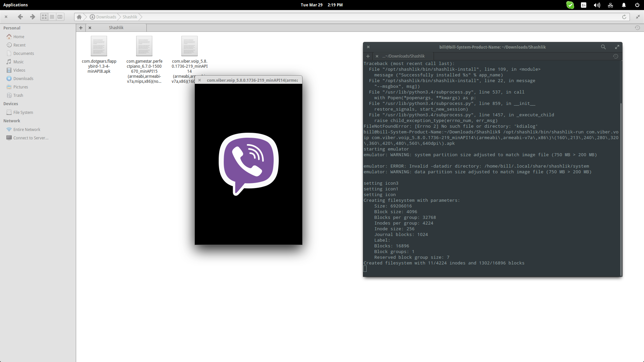Close the terminal window
The height and width of the screenshot is (362, 644).
click(x=368, y=47)
